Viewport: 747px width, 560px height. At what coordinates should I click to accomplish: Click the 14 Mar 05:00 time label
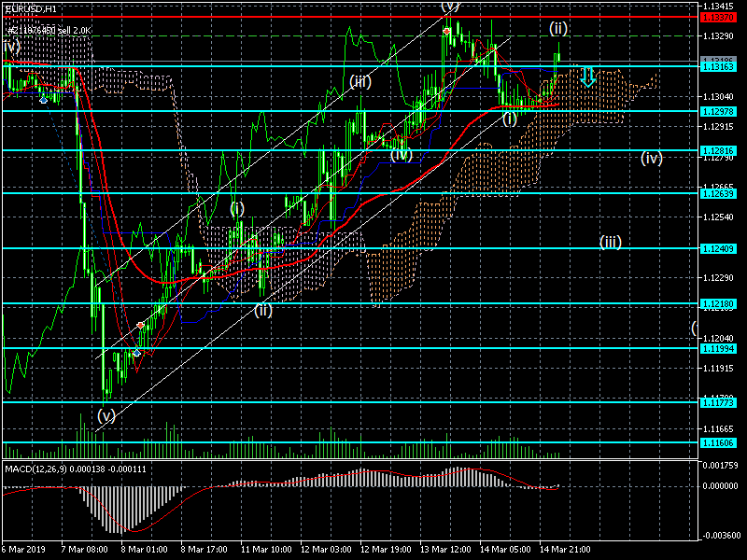pos(506,550)
